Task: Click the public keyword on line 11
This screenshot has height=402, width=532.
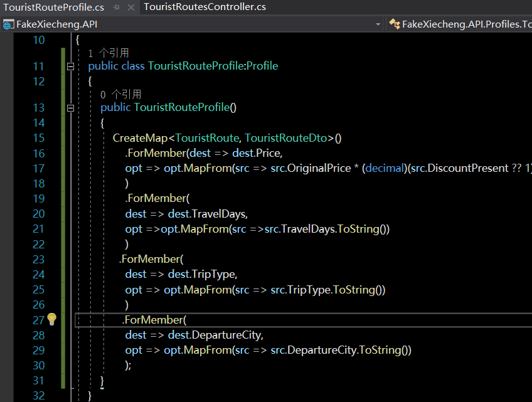Action: coord(103,66)
